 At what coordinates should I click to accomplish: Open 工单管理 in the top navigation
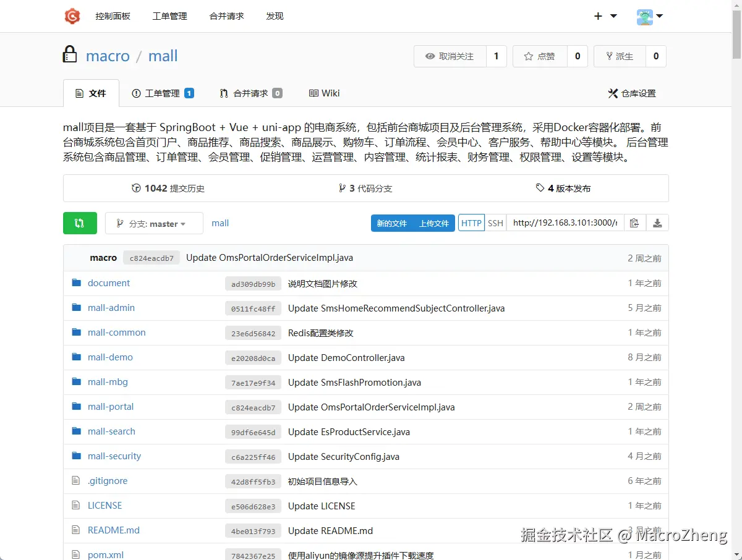(170, 16)
